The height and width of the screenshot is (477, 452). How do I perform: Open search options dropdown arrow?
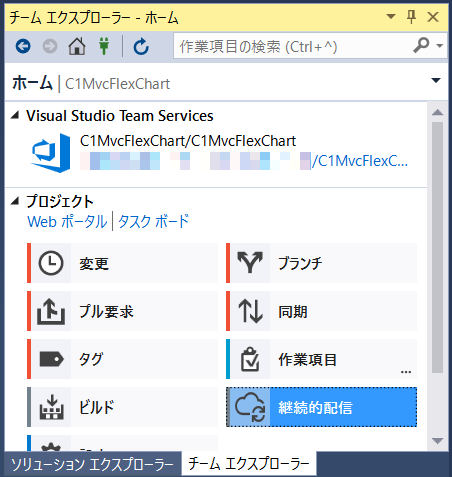[440, 46]
